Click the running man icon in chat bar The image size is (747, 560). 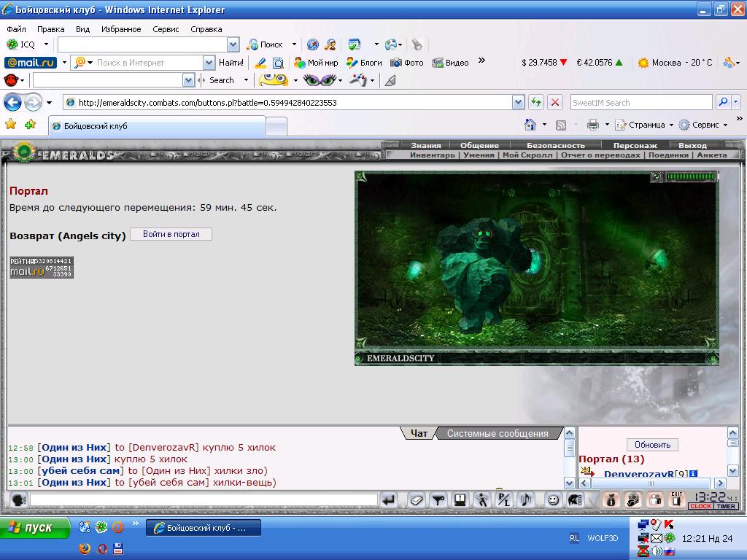482,500
